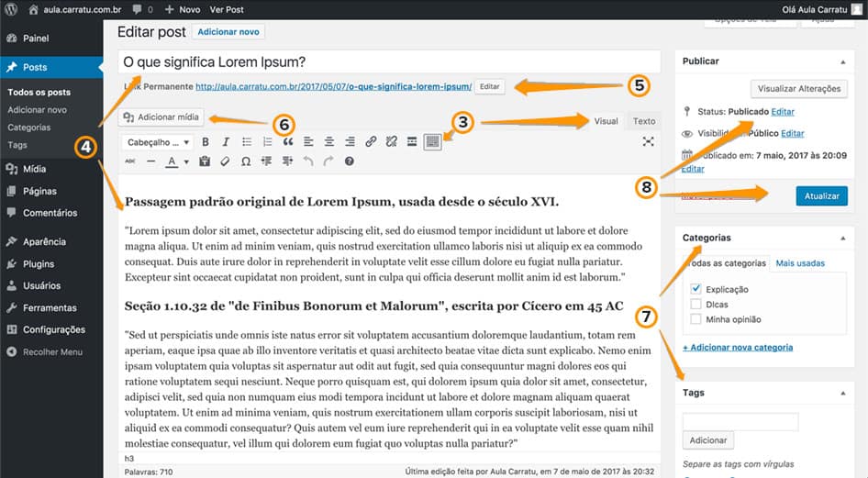Open Ferramentas in sidebar menu
The image size is (868, 478).
(x=51, y=307)
